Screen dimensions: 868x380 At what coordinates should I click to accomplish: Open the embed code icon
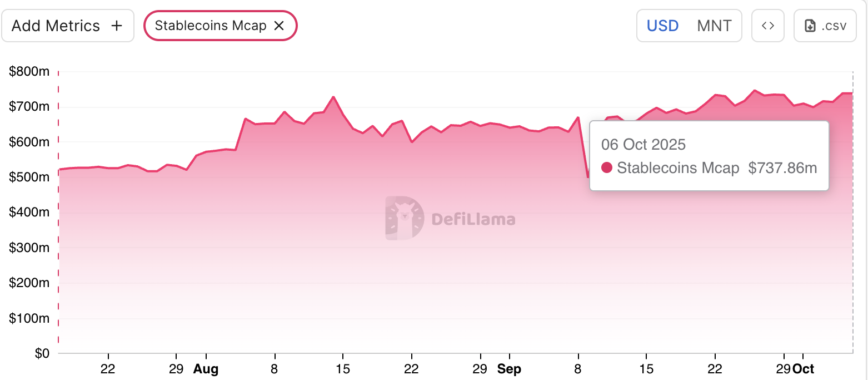(767, 26)
